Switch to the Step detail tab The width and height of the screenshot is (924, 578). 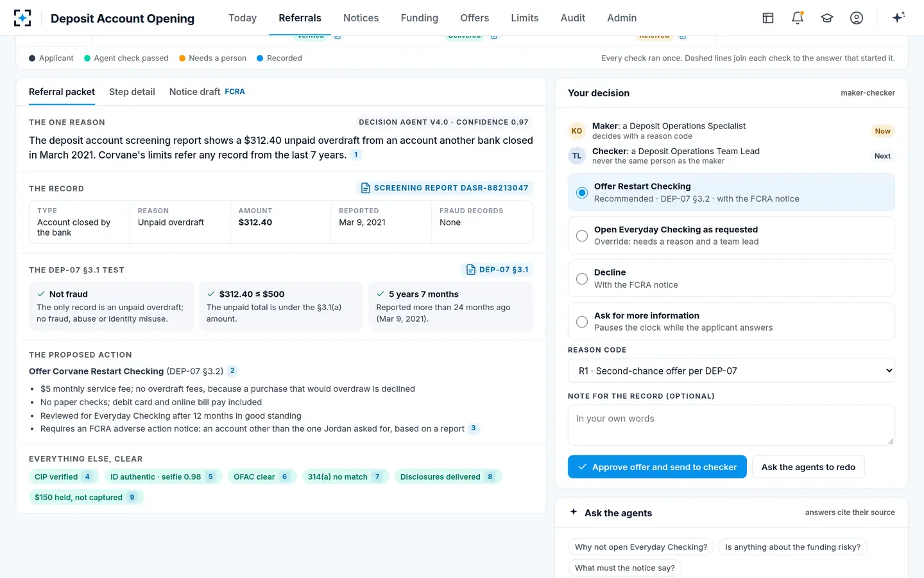[132, 92]
